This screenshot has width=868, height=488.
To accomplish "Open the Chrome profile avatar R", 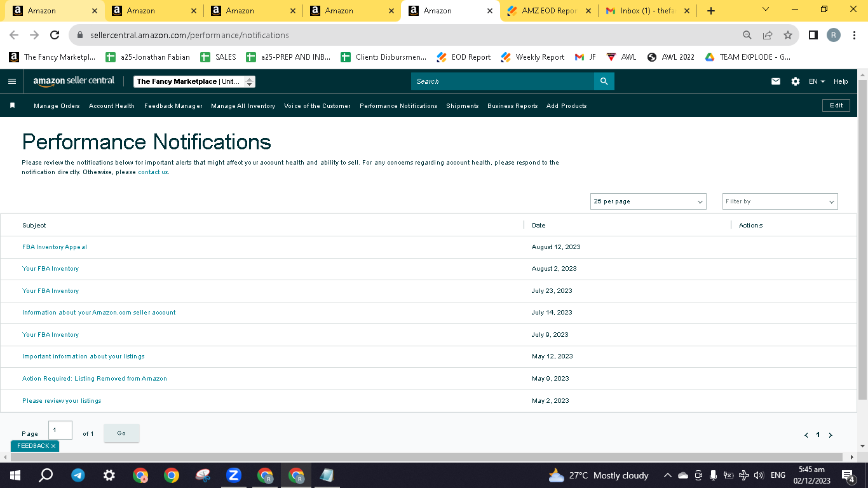I will pyautogui.click(x=834, y=36).
